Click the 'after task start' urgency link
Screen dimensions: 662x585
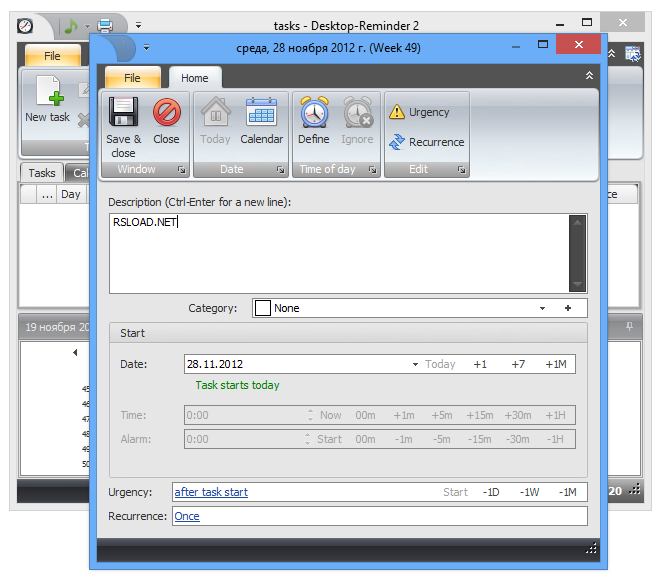click(211, 492)
